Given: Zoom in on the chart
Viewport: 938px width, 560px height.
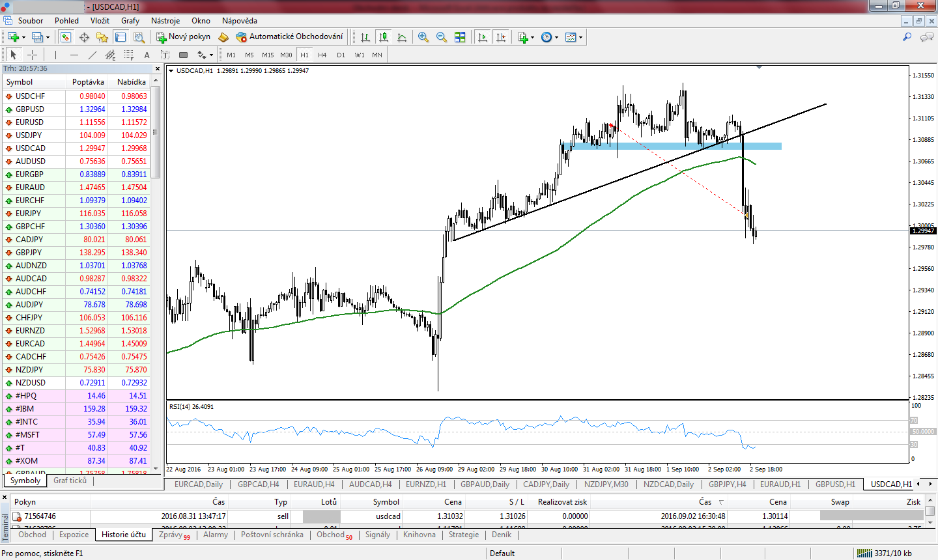Looking at the screenshot, I should tap(423, 37).
